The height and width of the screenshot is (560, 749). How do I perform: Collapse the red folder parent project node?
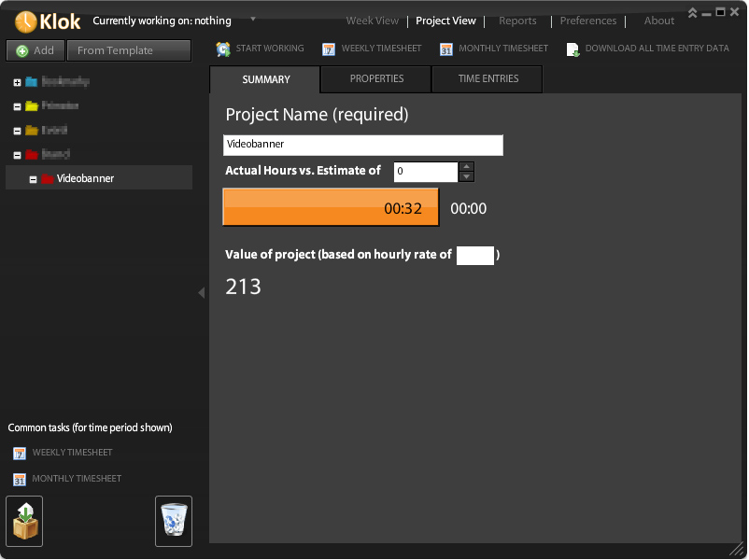pyautogui.click(x=17, y=155)
